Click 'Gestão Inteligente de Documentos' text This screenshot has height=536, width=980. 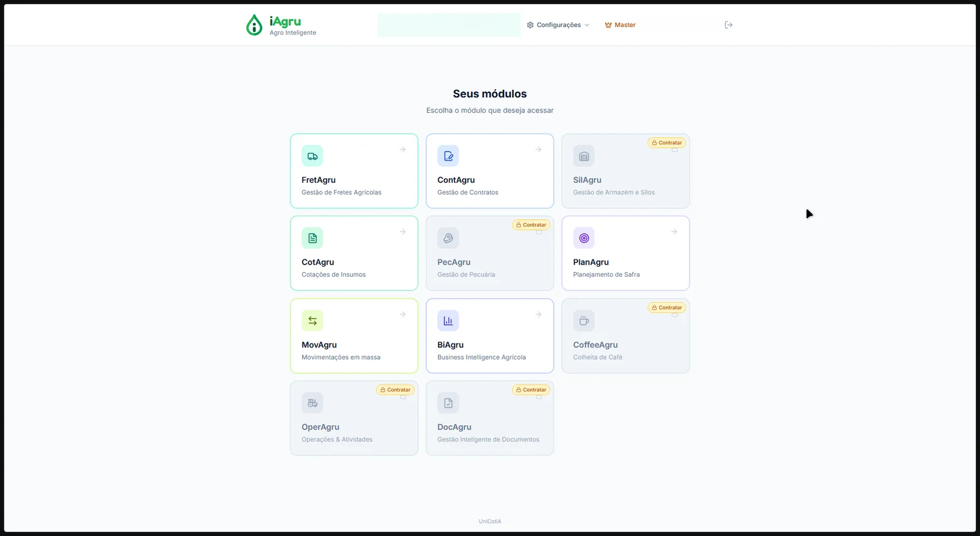pos(488,439)
